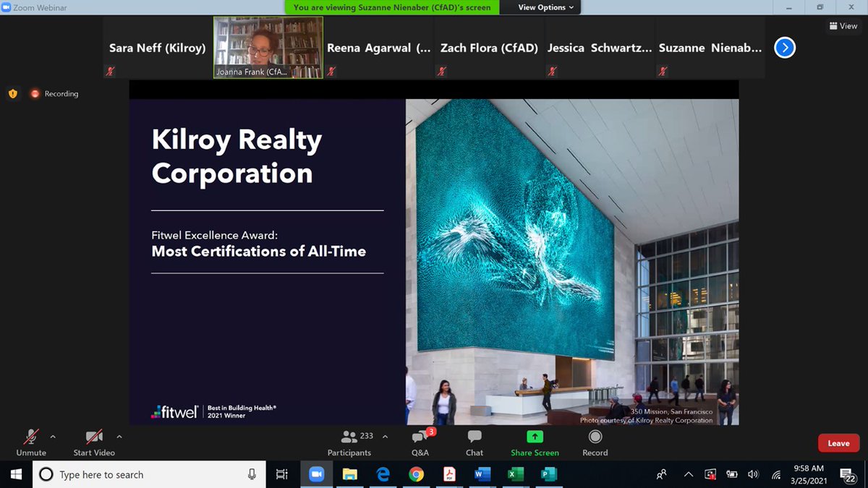Open the volume control in the tray
The width and height of the screenshot is (868, 488).
[x=753, y=474]
